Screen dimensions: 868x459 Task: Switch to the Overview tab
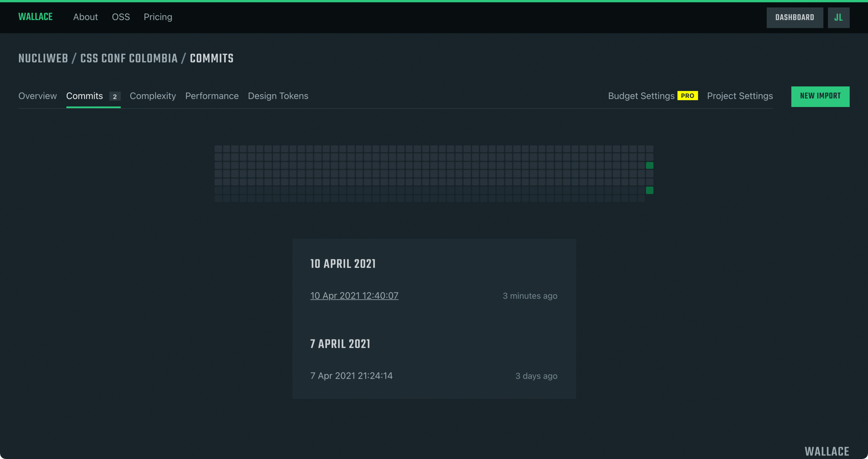[37, 96]
